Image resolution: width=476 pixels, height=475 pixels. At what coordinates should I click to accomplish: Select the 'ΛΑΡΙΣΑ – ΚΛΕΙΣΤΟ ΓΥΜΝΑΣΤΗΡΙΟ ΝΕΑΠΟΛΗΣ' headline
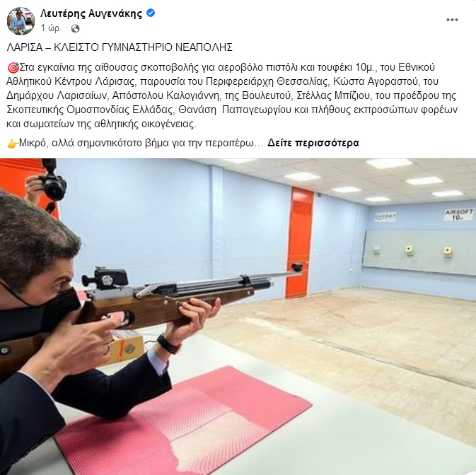click(120, 47)
